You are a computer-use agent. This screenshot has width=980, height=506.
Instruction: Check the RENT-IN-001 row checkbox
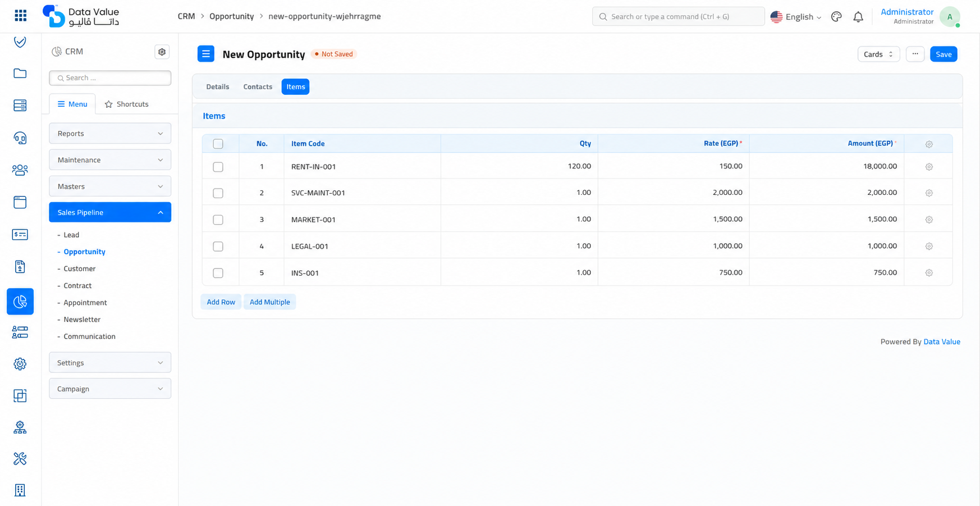pyautogui.click(x=218, y=167)
